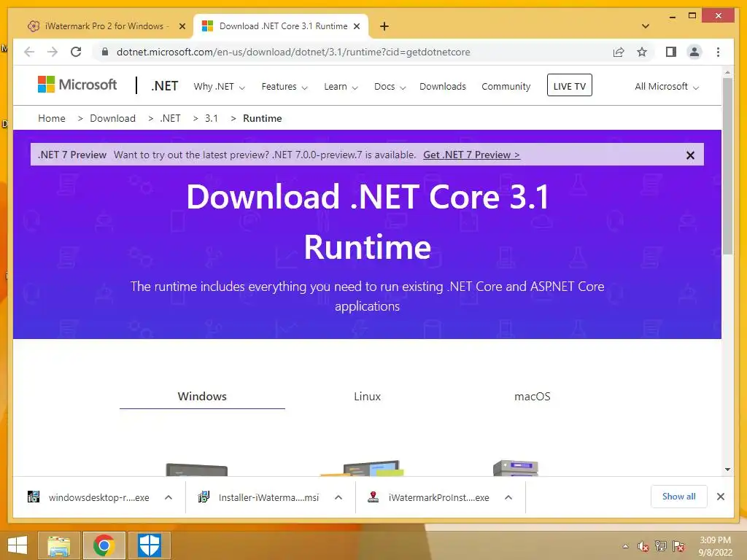Screen dimensions: 747x560
Task: Open the shield app on the taskbar
Action: point(150,545)
